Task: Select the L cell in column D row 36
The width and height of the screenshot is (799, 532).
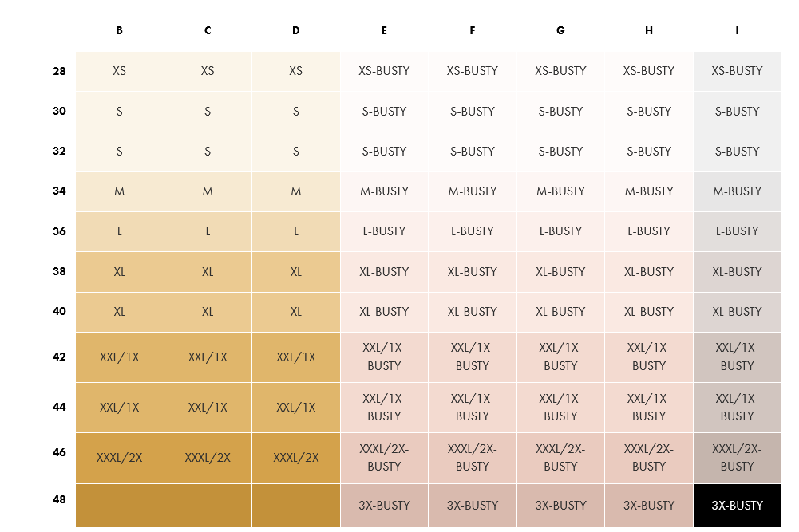Action: coord(296,231)
